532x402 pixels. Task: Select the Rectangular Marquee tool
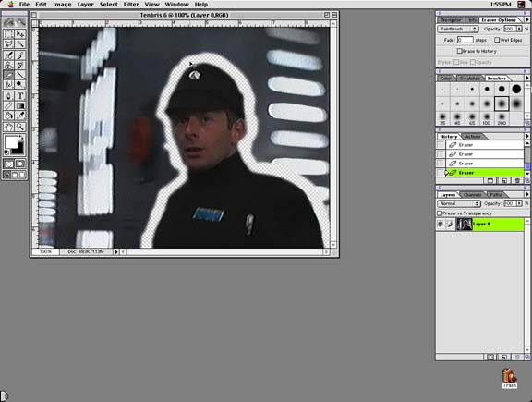pyautogui.click(x=9, y=34)
